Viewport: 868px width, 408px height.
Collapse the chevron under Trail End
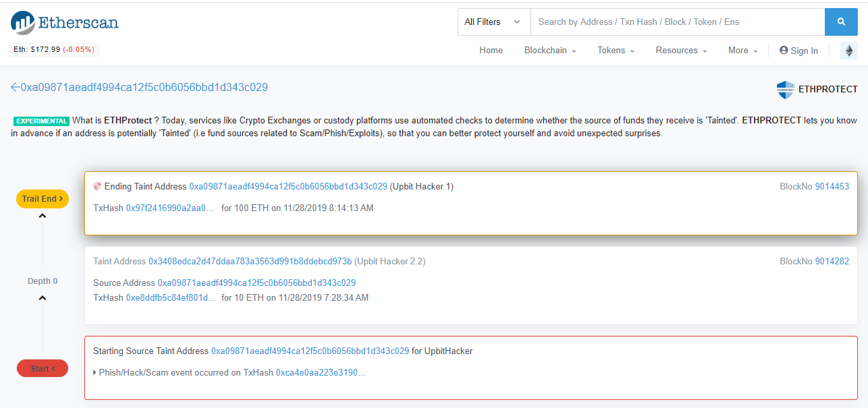pos(43,216)
